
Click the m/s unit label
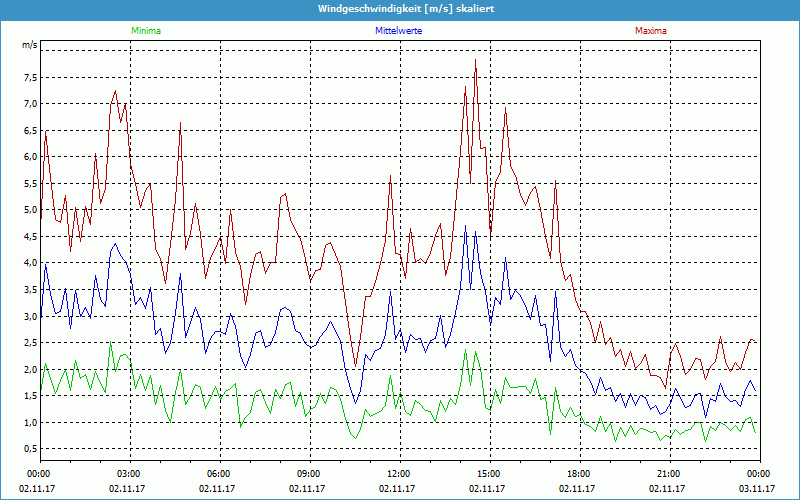click(x=29, y=46)
